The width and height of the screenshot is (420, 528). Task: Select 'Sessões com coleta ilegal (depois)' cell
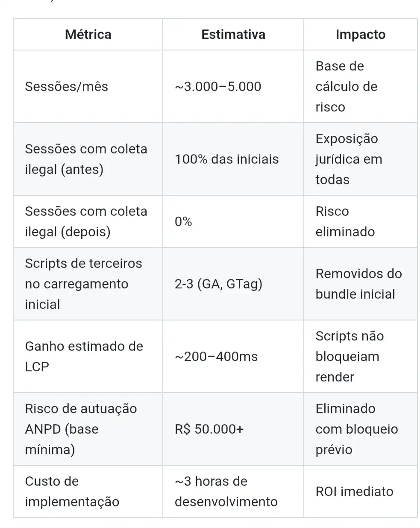click(x=86, y=222)
